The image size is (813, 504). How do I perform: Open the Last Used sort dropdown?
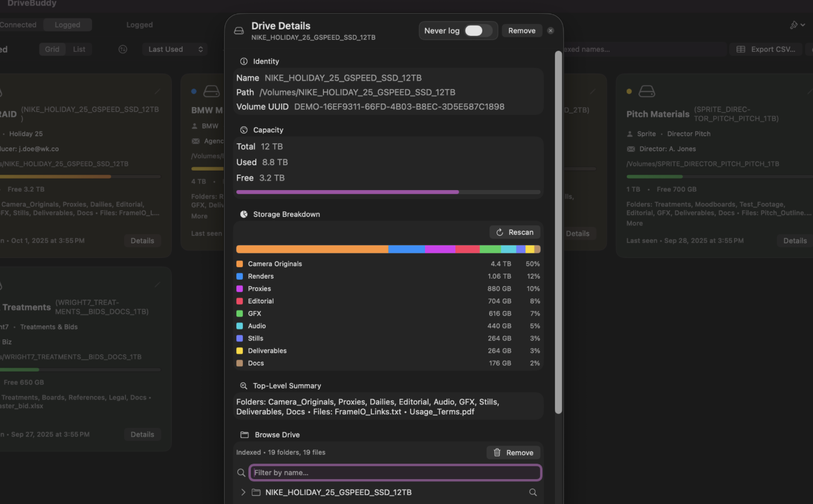[175, 49]
